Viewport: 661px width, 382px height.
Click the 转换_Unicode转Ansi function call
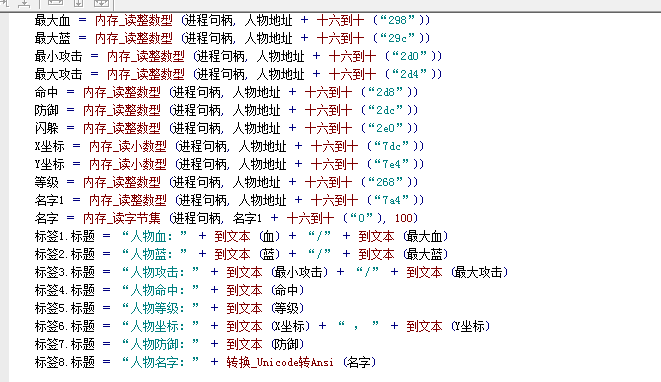(x=280, y=362)
